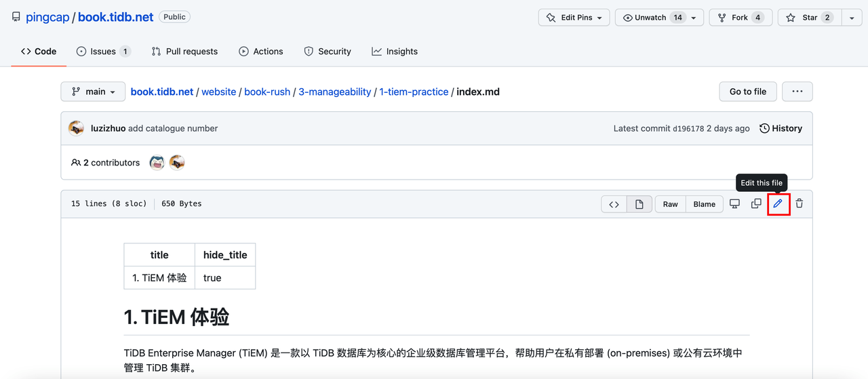Click the Go to file button
This screenshot has height=379, width=868.
click(748, 92)
